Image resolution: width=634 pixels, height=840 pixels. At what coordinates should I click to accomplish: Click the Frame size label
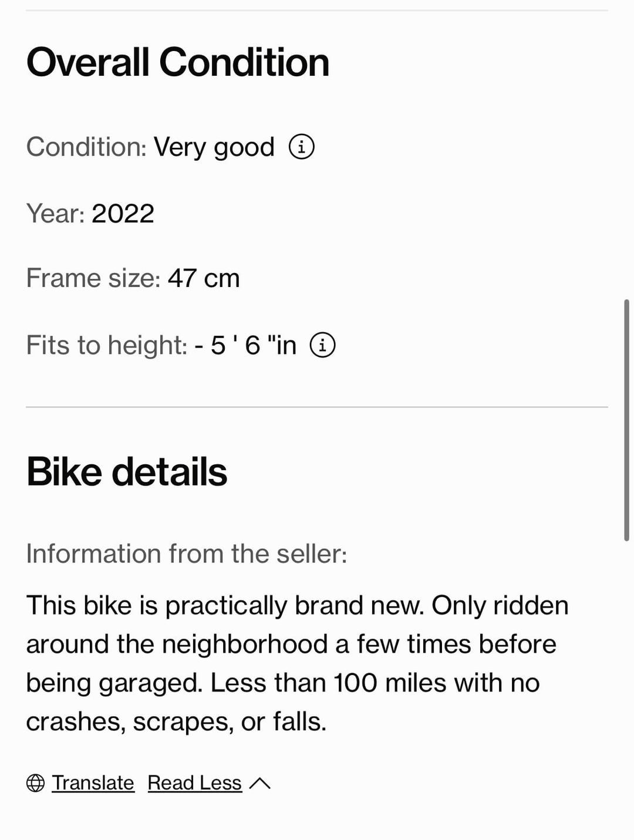pyautogui.click(x=93, y=278)
